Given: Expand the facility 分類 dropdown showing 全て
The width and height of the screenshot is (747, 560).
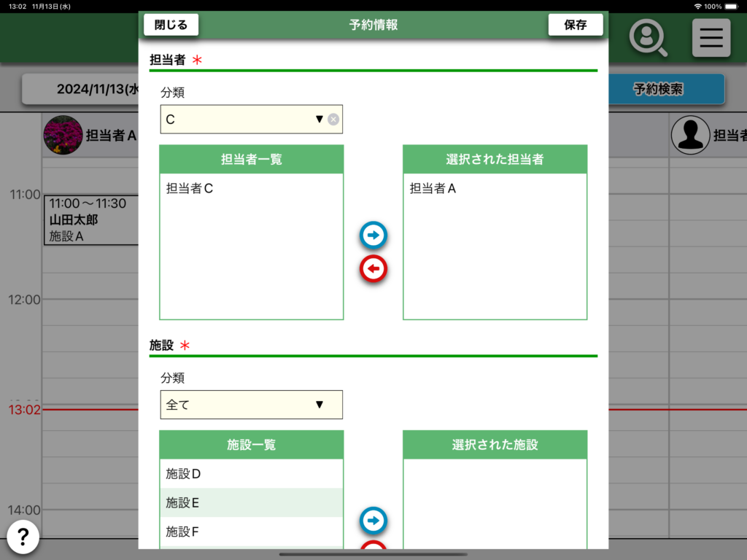Looking at the screenshot, I should click(x=251, y=405).
